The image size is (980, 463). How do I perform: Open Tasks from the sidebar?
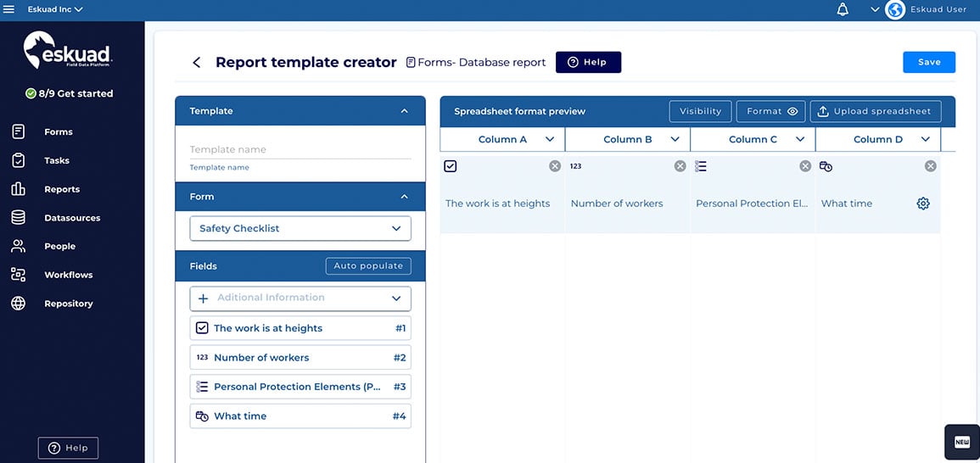57,160
